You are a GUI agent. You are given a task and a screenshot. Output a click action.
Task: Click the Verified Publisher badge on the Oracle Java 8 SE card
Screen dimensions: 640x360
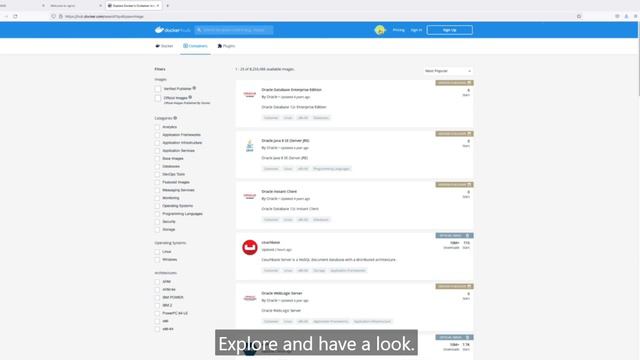tap(454, 134)
